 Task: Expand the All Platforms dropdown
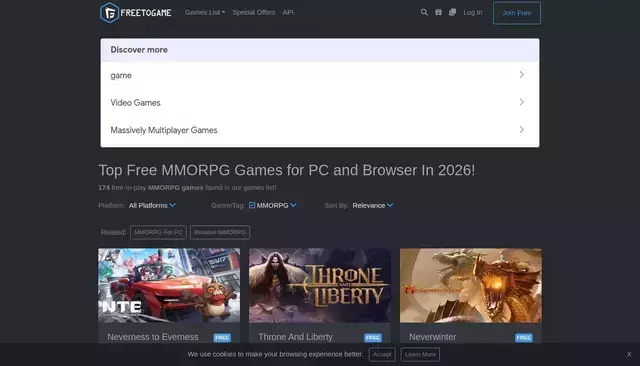point(152,205)
